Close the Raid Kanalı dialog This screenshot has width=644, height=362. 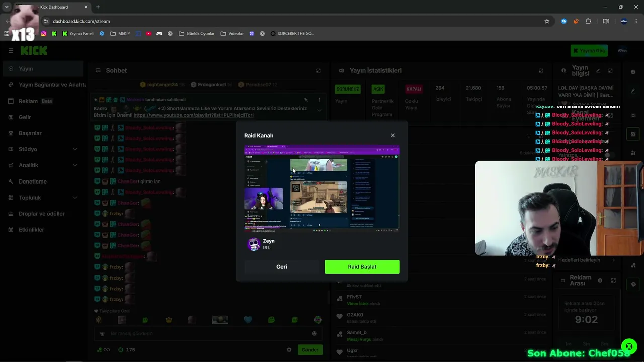tap(393, 135)
